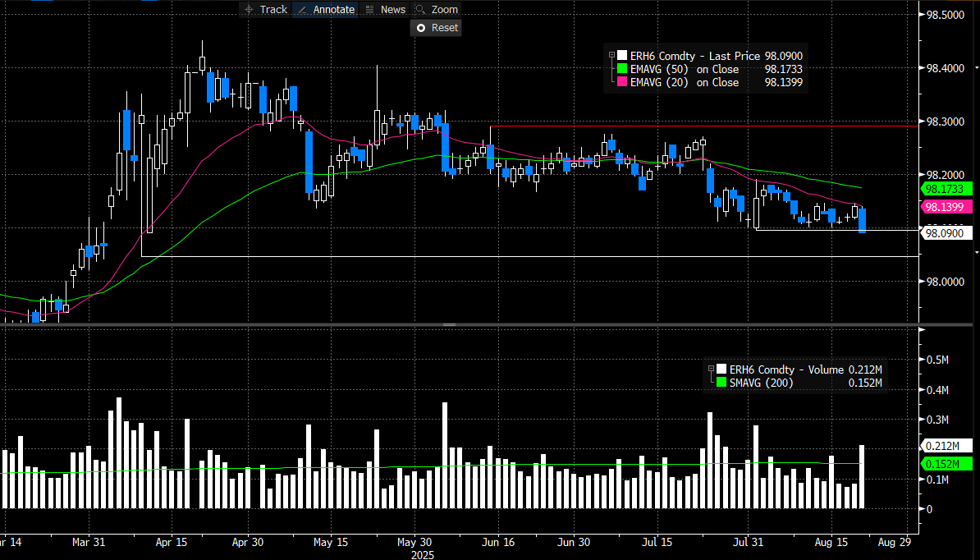Collapse the ERH6 Volume legend tree
The width and height of the screenshot is (980, 560).
(711, 370)
